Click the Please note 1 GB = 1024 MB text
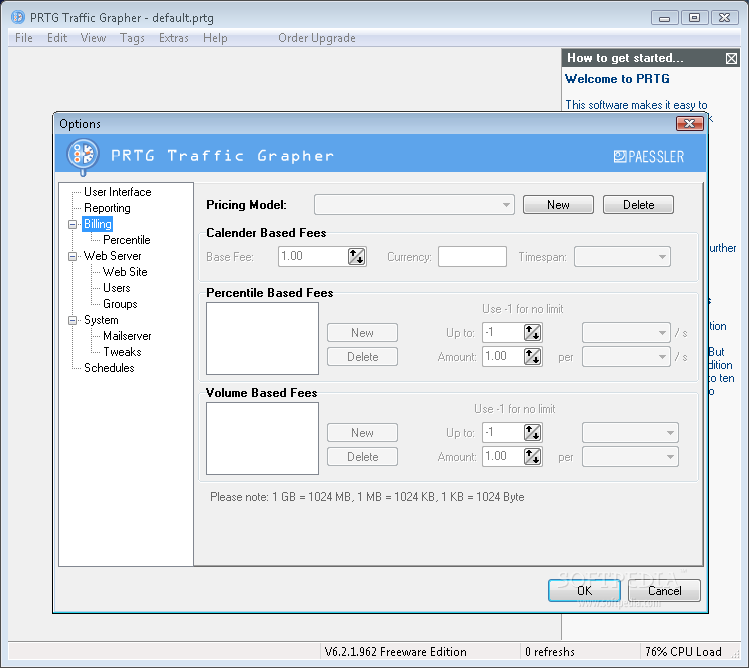The width and height of the screenshot is (749, 668). (367, 497)
